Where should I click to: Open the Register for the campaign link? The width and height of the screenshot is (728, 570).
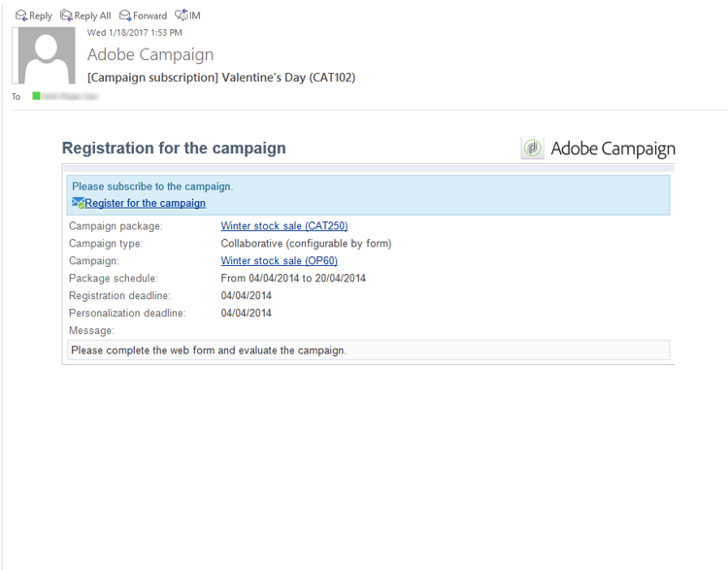click(145, 203)
